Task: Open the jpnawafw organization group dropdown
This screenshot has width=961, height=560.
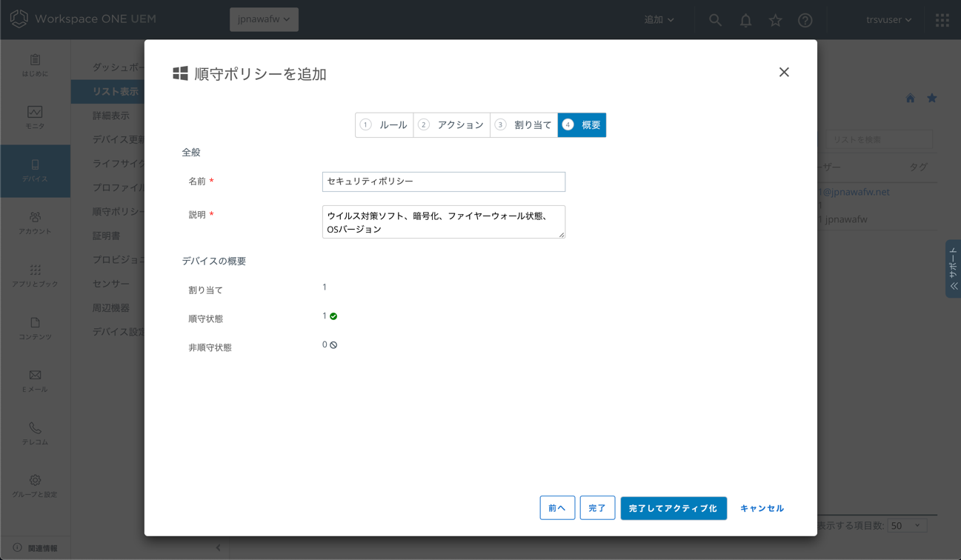Action: point(264,19)
